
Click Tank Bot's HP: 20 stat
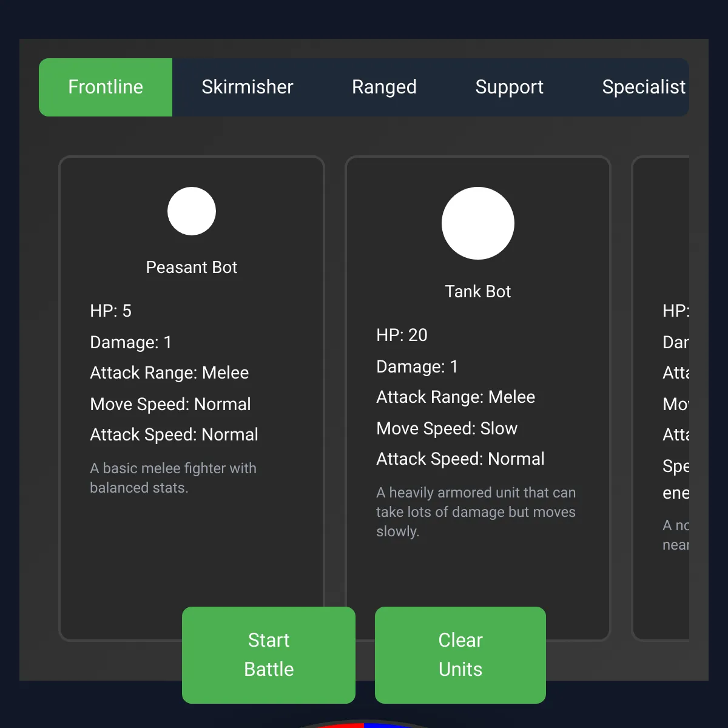tap(402, 335)
